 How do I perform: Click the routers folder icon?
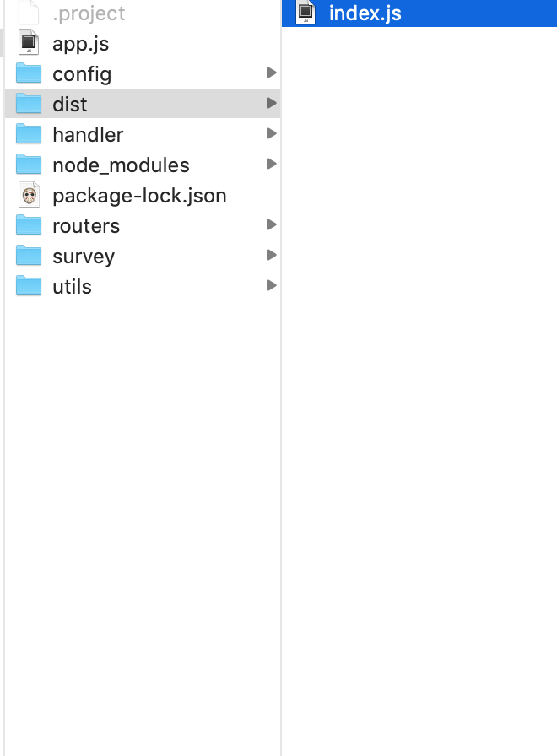coord(29,225)
